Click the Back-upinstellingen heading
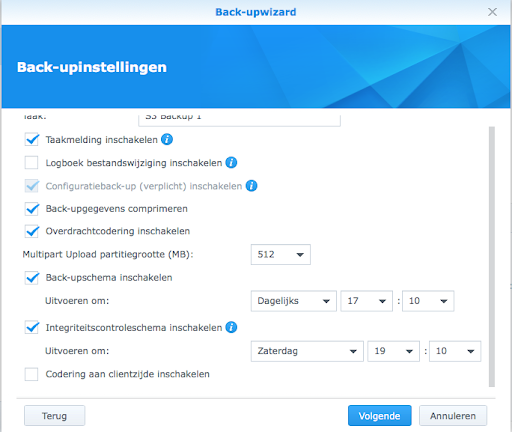Screen dimensions: 512x432 (92, 67)
